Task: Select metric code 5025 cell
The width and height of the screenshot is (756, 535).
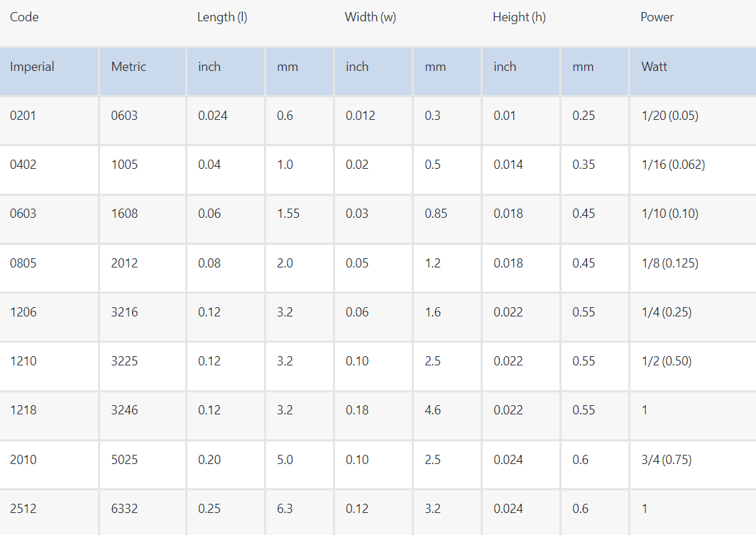Action: pyautogui.click(x=124, y=460)
